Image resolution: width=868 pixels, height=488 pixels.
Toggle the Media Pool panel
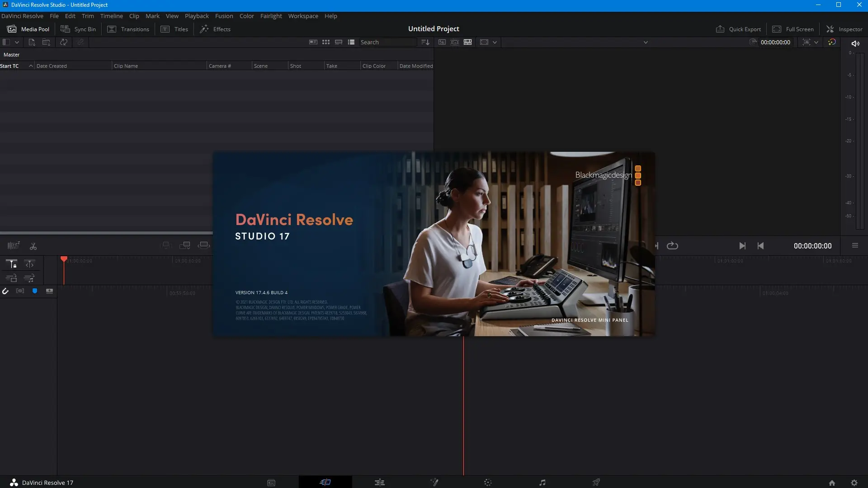click(x=28, y=29)
